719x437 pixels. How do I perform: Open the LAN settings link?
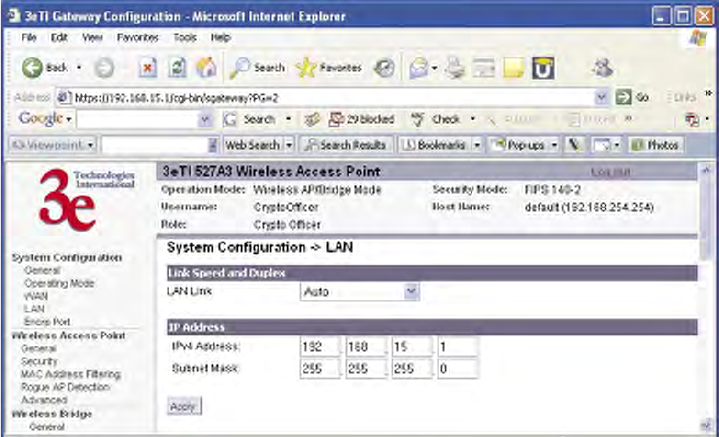click(x=34, y=309)
